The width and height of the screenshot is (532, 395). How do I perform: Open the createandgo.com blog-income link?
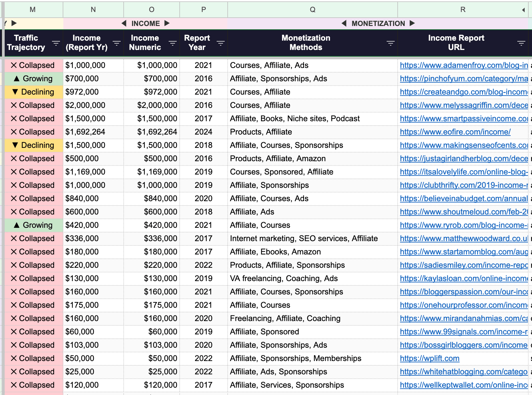[464, 92]
